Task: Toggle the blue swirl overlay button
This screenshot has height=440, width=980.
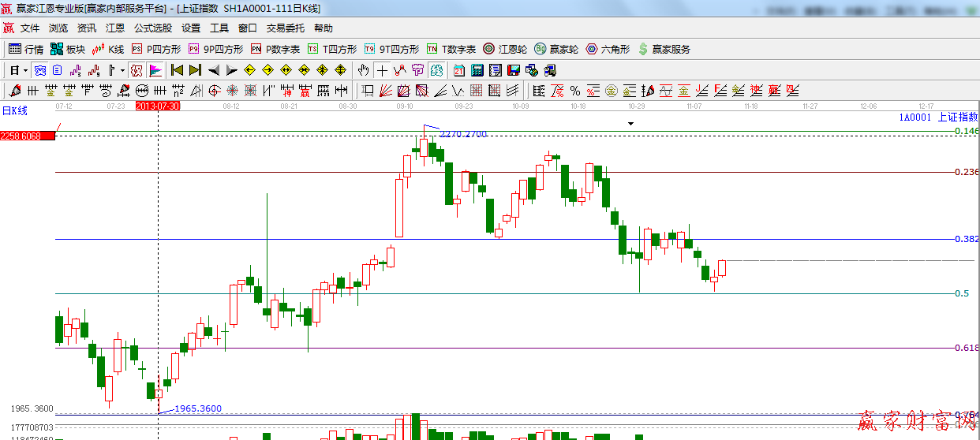Action: (x=39, y=70)
